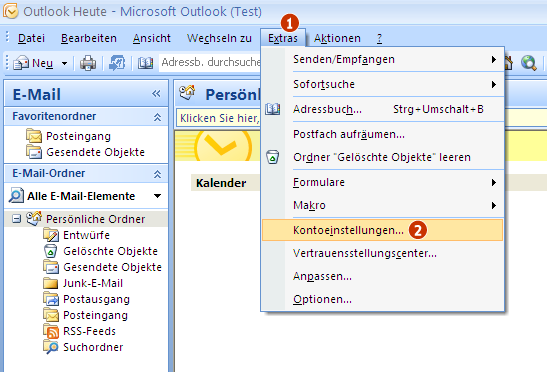Image resolution: width=547 pixels, height=372 pixels.
Task: Click the Junk-E-Mail folder icon
Action: [x=51, y=283]
